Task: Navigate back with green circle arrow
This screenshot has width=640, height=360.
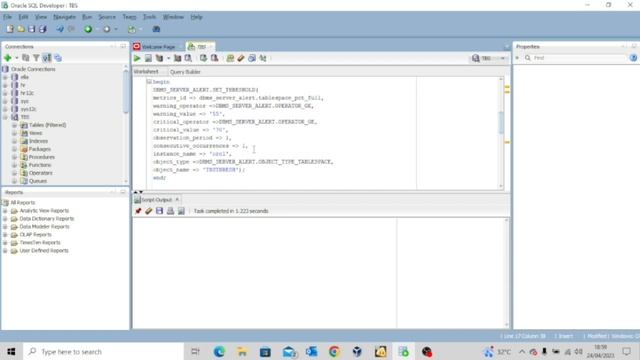Action: [88, 29]
